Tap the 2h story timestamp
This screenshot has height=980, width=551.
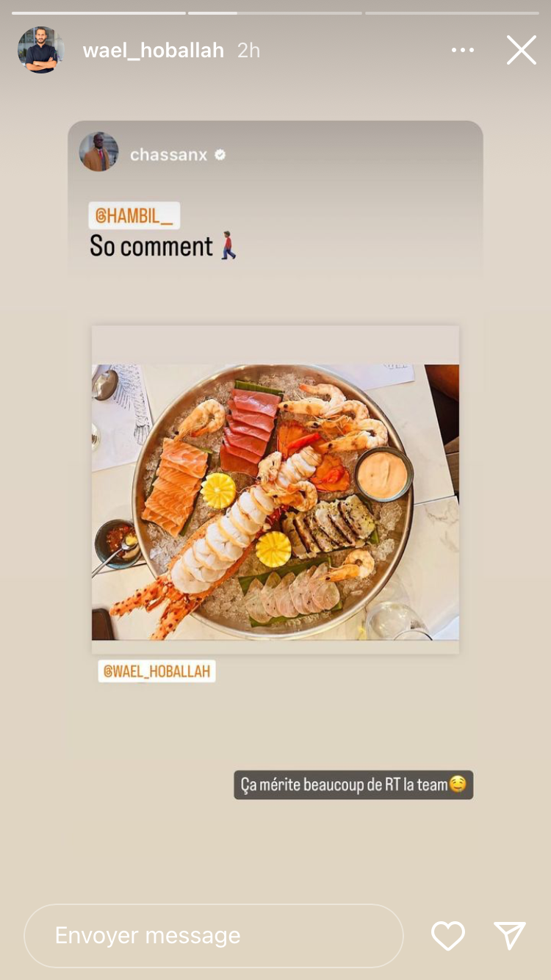click(x=248, y=50)
